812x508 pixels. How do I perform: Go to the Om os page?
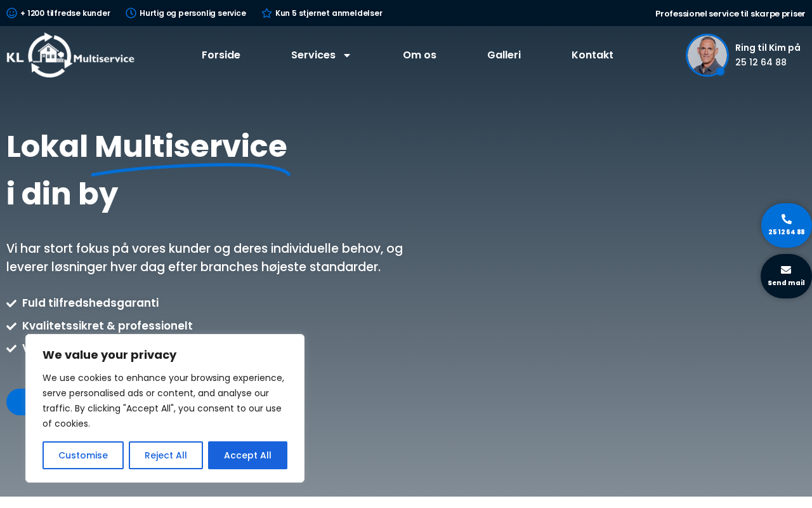pyautogui.click(x=419, y=55)
